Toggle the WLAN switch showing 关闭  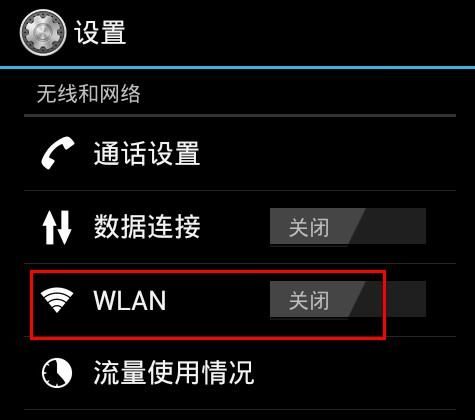(x=348, y=299)
